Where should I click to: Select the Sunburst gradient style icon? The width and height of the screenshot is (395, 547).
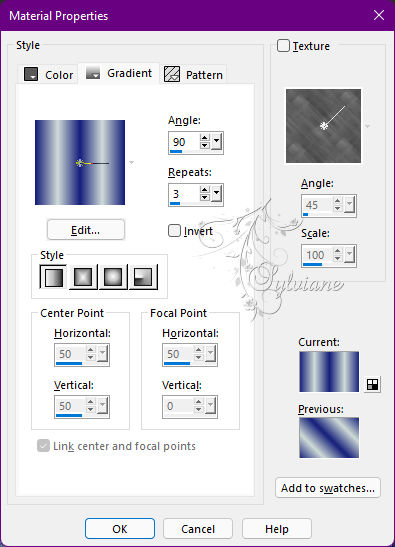click(113, 277)
